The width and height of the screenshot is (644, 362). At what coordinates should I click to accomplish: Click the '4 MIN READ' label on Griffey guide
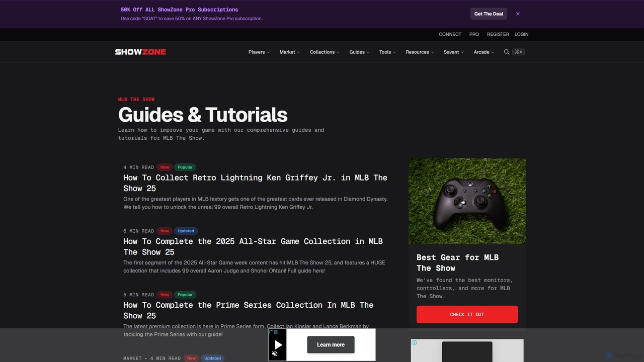pos(139,167)
